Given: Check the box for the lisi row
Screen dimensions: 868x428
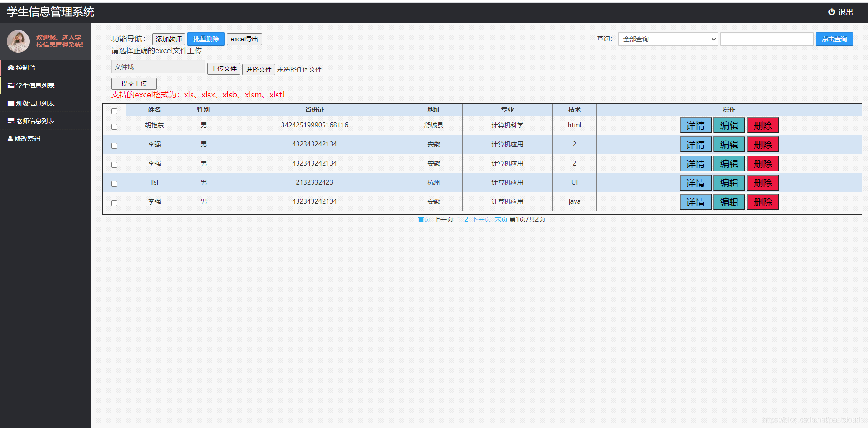Looking at the screenshot, I should (115, 184).
